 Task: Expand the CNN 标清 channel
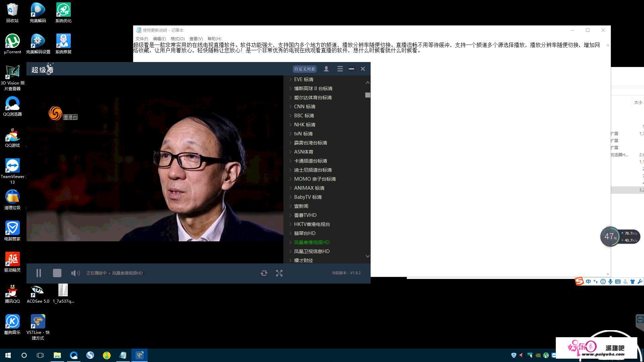coord(290,107)
